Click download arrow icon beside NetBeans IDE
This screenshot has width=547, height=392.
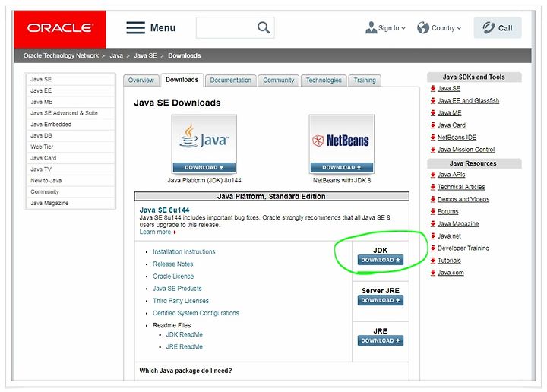pyautogui.click(x=433, y=137)
